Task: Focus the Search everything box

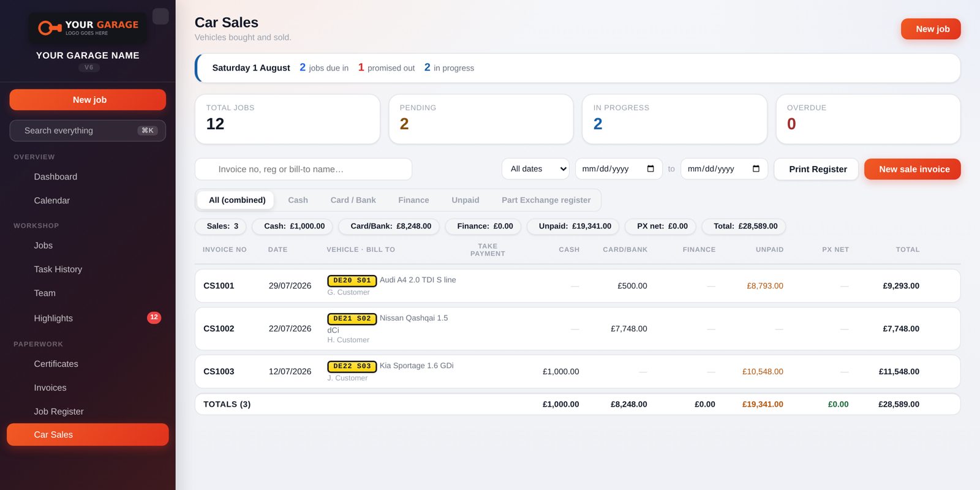Action: [88, 130]
